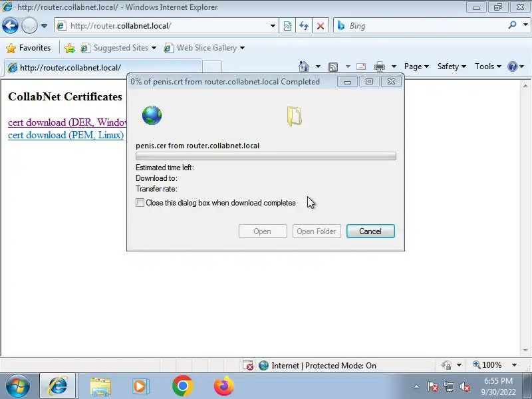
Task: Stop loading with the red X icon
Action: [320, 26]
